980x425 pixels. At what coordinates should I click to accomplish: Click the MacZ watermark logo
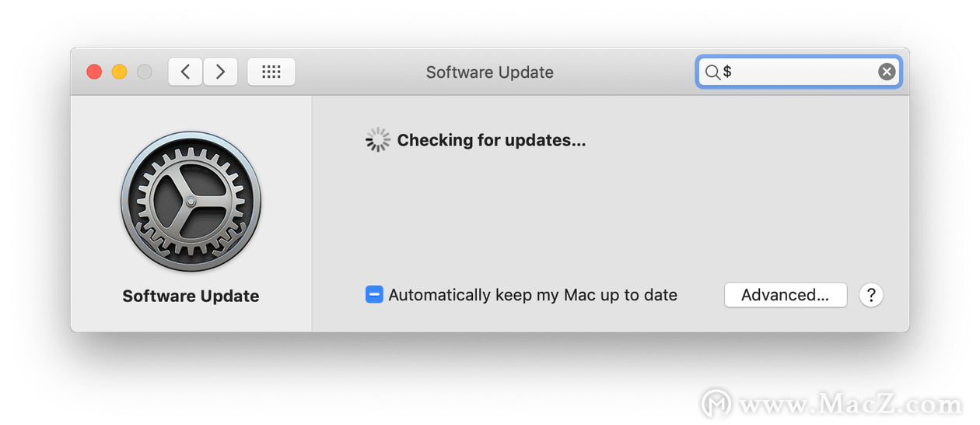click(x=716, y=404)
